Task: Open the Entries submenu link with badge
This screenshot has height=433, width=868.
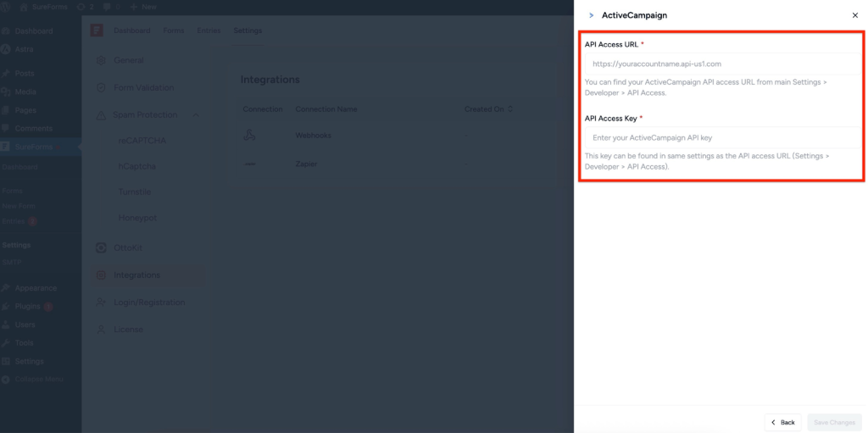Action: [x=19, y=221]
